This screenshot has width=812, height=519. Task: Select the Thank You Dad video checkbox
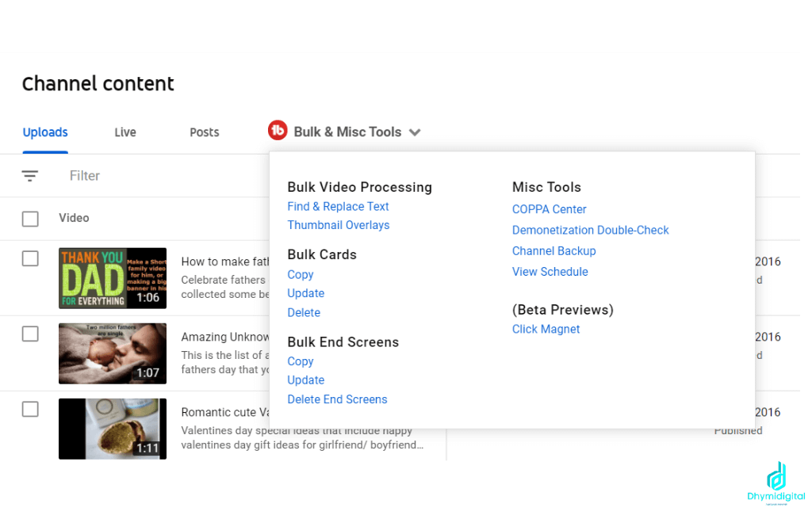[30, 258]
